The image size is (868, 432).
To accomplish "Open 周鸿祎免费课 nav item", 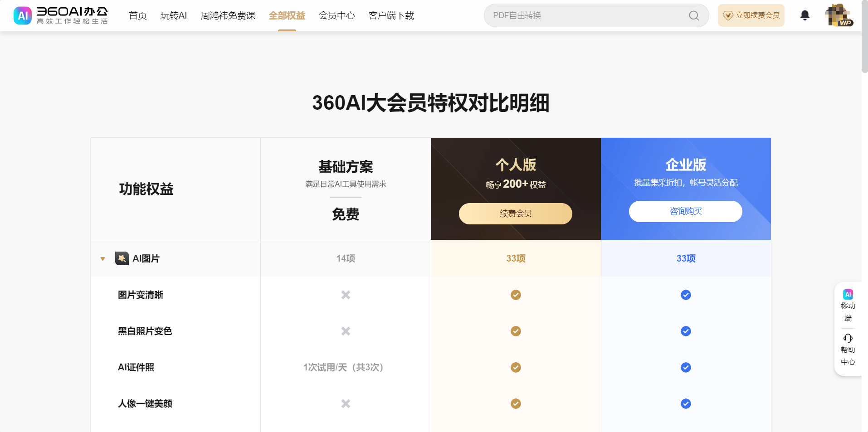I will pyautogui.click(x=228, y=15).
